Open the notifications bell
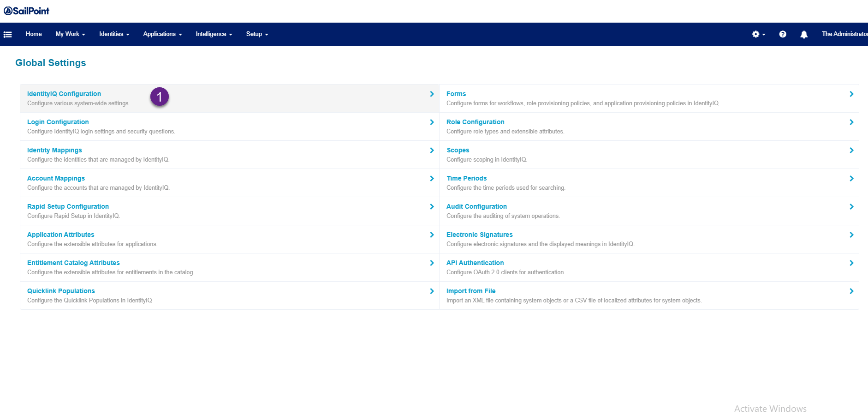This screenshot has width=868, height=416. pyautogui.click(x=804, y=34)
